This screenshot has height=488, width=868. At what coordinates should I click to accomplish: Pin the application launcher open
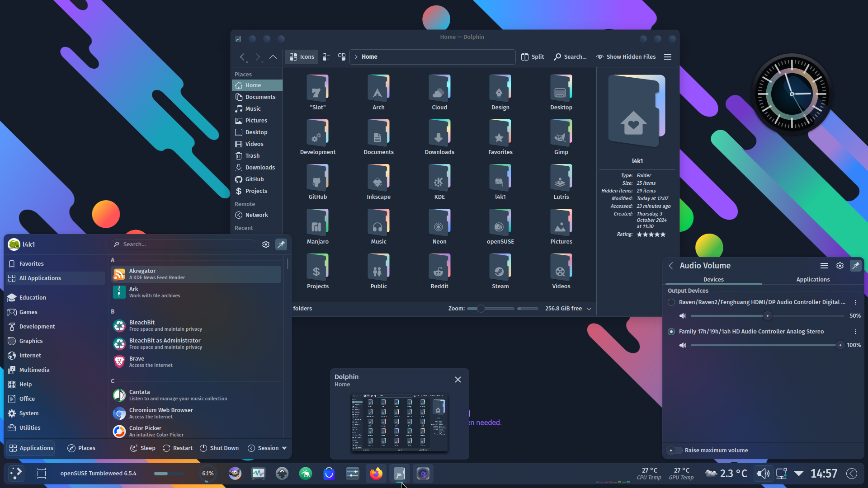coord(281,244)
